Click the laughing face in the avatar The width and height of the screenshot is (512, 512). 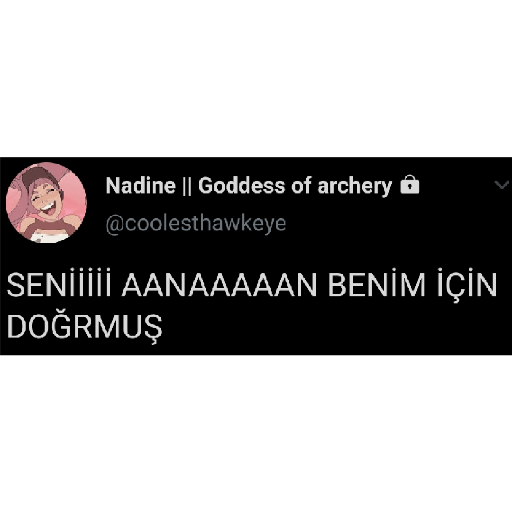pyautogui.click(x=45, y=200)
